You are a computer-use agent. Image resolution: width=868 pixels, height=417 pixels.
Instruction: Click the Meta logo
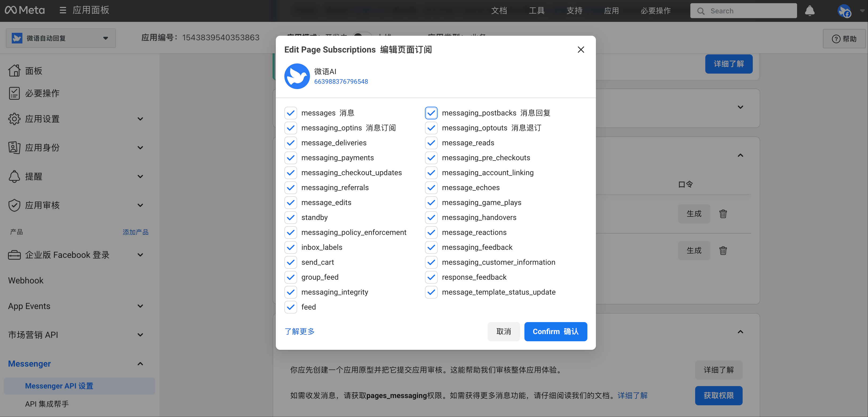pyautogui.click(x=25, y=10)
